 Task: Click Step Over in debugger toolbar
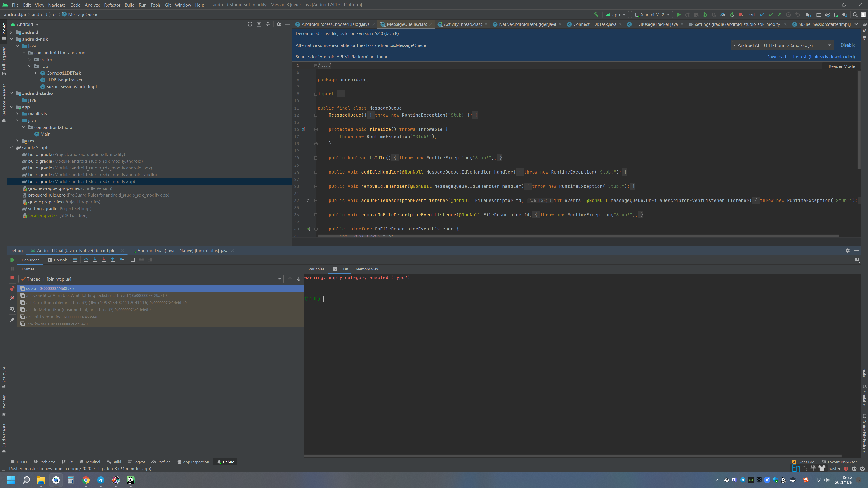coord(86,260)
